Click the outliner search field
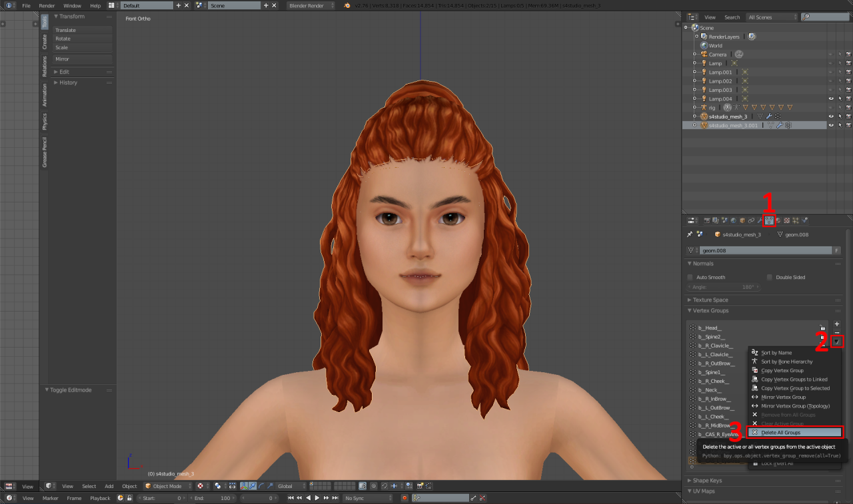The height and width of the screenshot is (504, 853). pos(825,17)
